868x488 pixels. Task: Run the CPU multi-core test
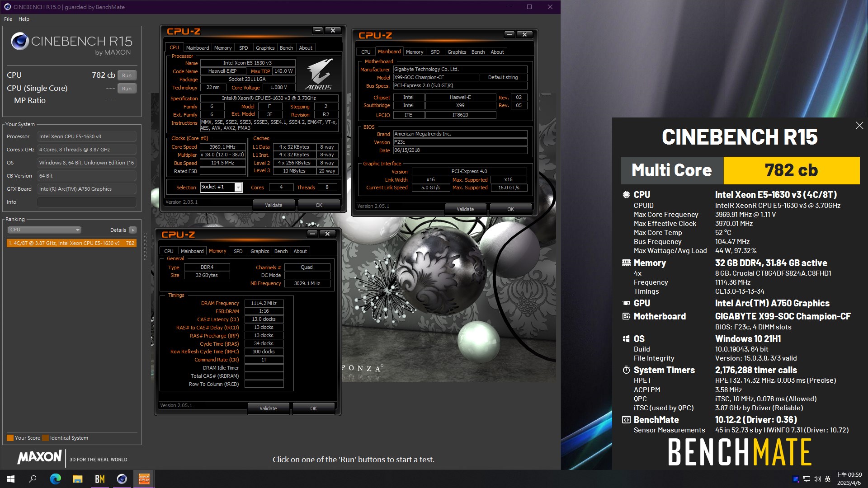pos(127,75)
